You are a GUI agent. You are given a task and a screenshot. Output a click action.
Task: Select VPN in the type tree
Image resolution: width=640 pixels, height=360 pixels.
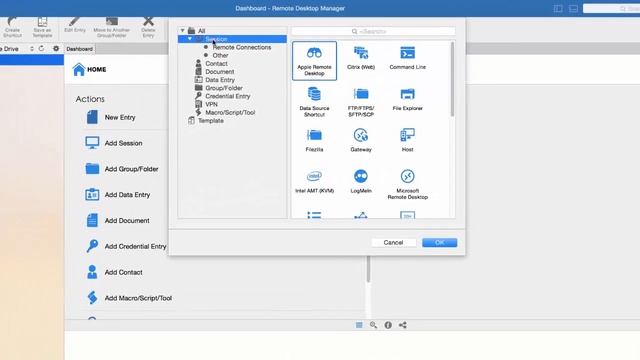click(211, 104)
